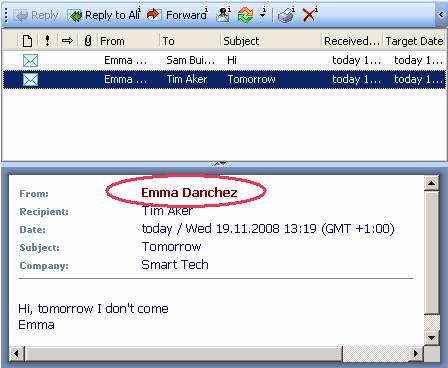Click the scroll down arrow in preview
The width and height of the screenshot is (448, 368).
(x=432, y=338)
